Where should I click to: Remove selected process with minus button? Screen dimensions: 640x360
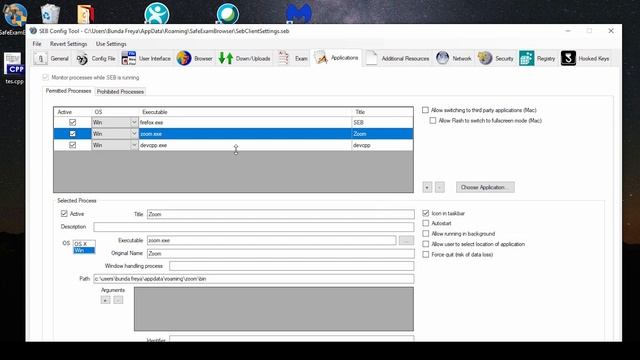(440, 187)
